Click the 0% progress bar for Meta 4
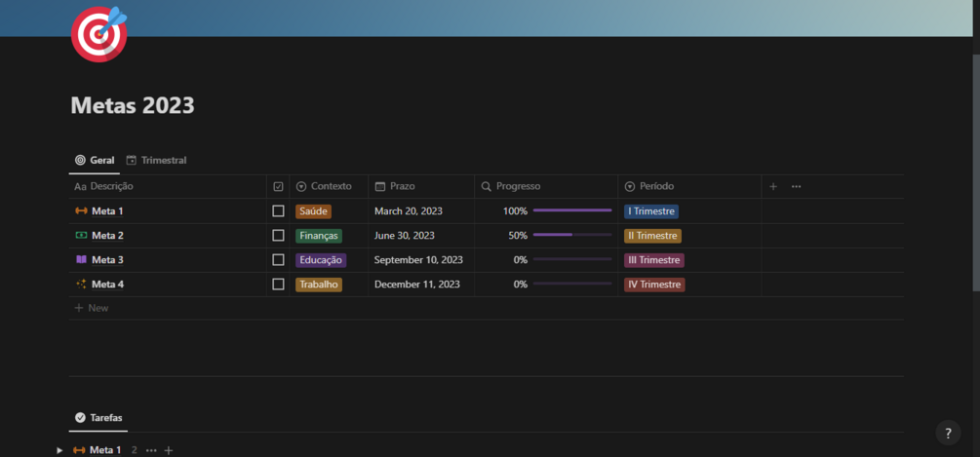The image size is (980, 457). tap(572, 285)
